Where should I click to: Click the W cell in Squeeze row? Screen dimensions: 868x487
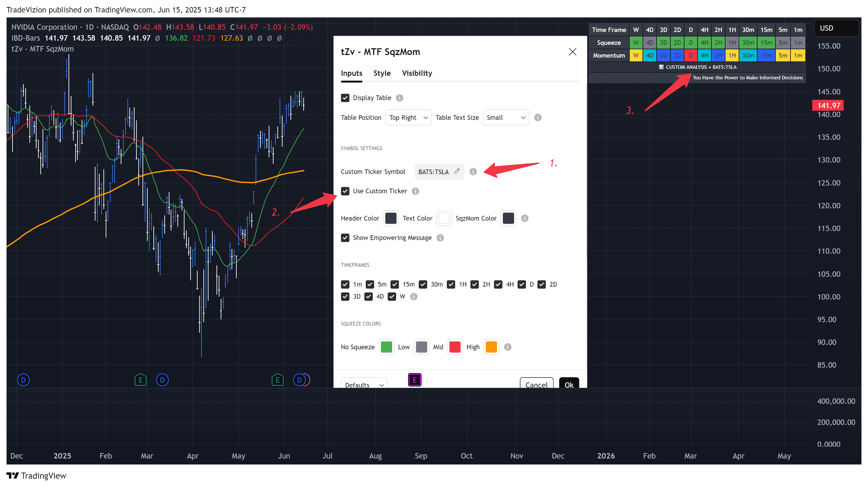[x=636, y=43]
